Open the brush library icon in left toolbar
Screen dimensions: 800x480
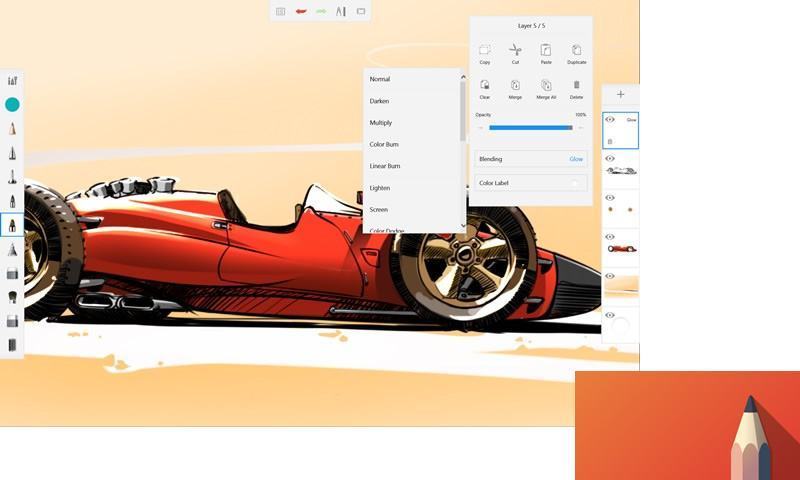click(x=12, y=81)
